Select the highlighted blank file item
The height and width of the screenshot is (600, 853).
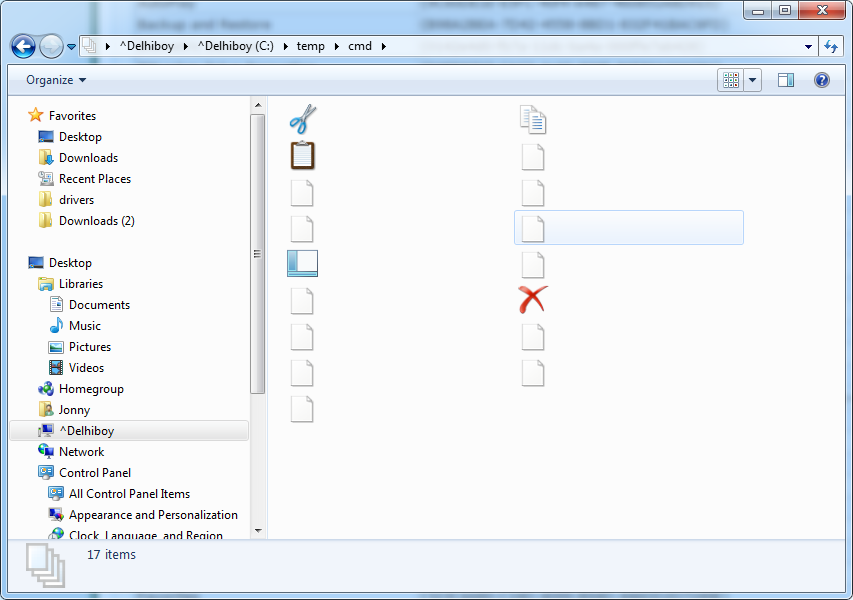(629, 227)
